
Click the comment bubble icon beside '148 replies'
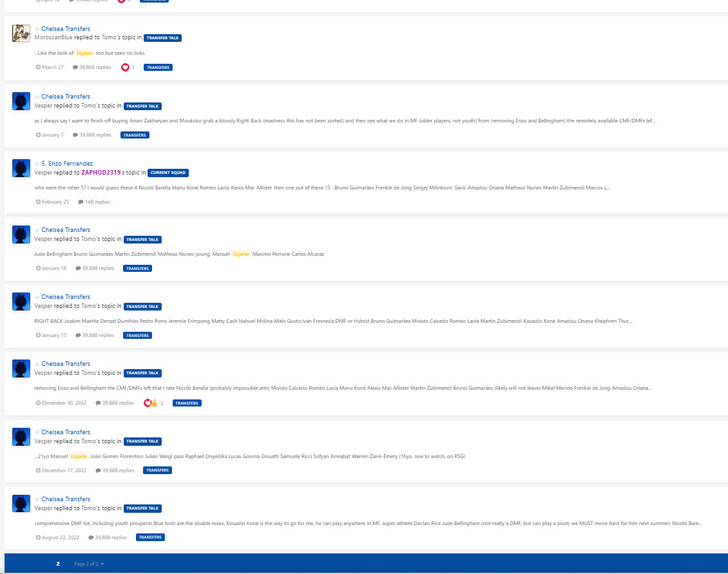tap(81, 202)
